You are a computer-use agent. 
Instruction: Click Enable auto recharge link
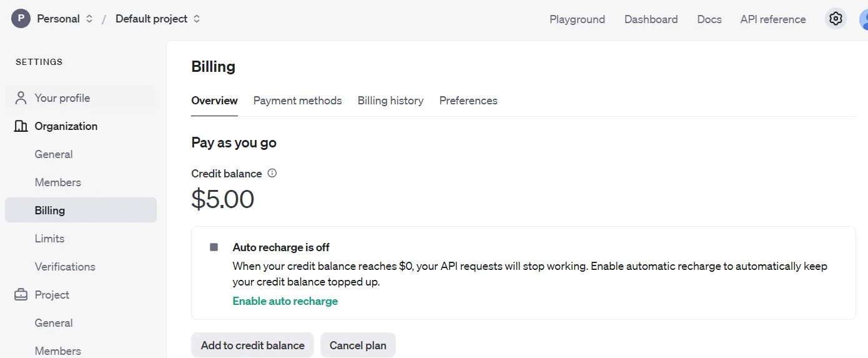(x=285, y=301)
